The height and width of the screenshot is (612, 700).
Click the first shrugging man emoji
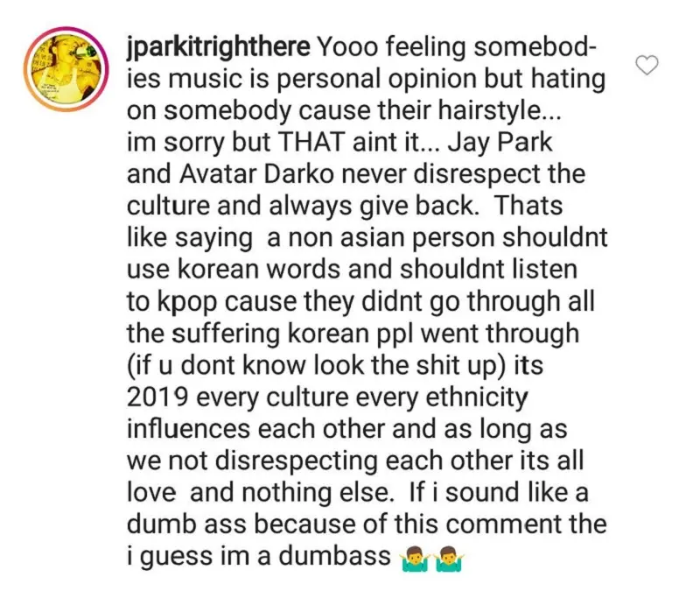[415, 559]
